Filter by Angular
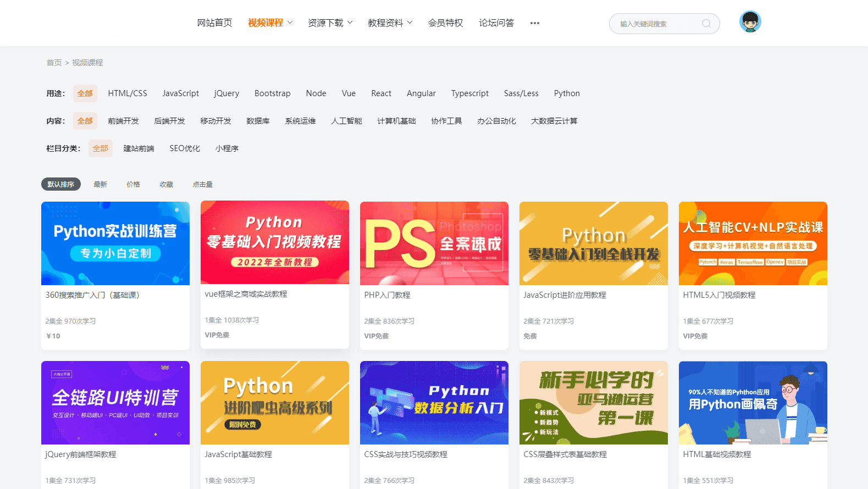Image resolution: width=868 pixels, height=489 pixels. (x=421, y=93)
